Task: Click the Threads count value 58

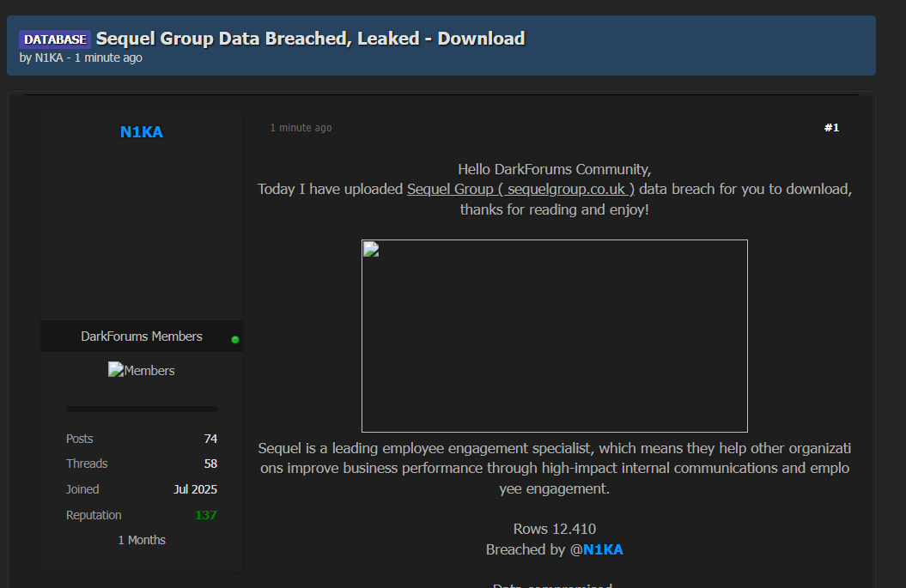Action: point(210,464)
